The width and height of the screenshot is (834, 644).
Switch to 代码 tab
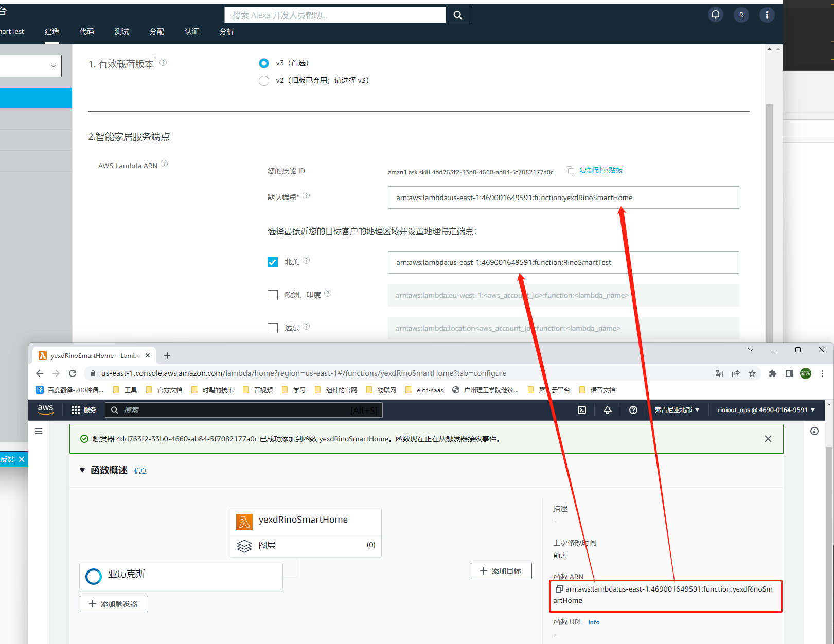pyautogui.click(x=87, y=32)
